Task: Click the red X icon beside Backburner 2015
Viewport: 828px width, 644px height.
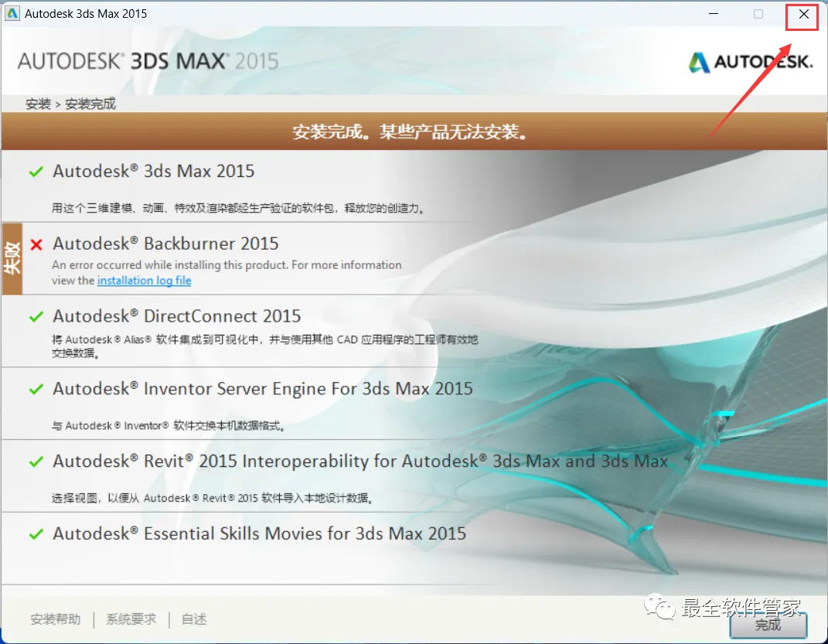Action: coord(36,244)
